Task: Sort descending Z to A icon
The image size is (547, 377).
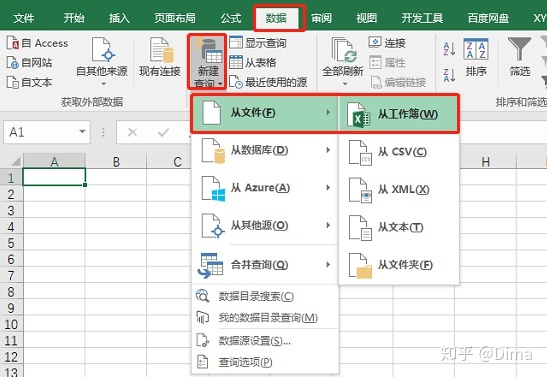Action: [x=449, y=75]
